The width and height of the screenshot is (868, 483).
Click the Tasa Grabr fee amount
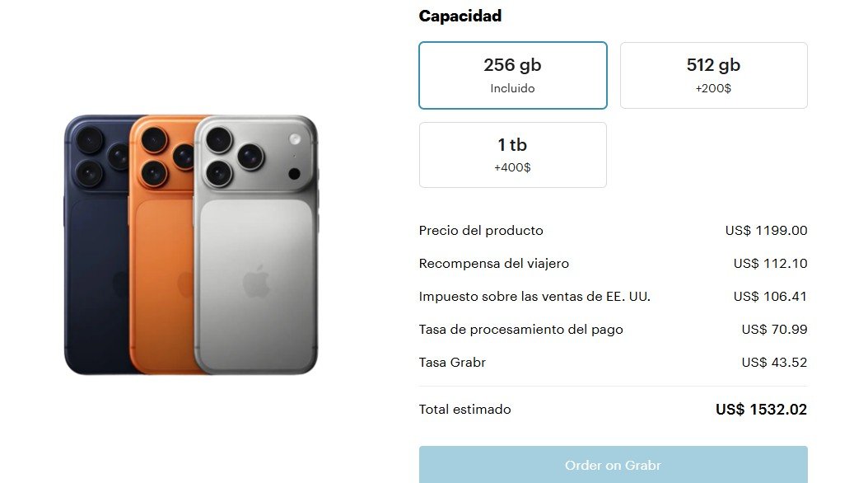[774, 362]
